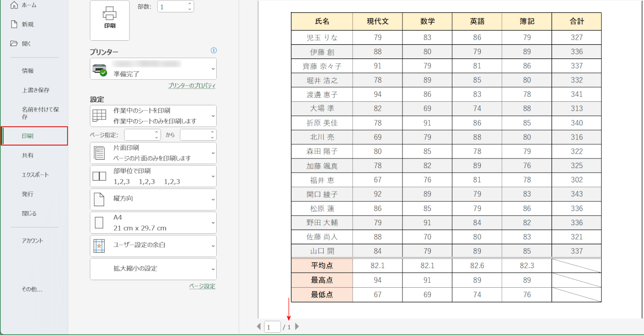Click the 準備完了 printer status text
The height and width of the screenshot is (335, 644).
click(x=126, y=74)
